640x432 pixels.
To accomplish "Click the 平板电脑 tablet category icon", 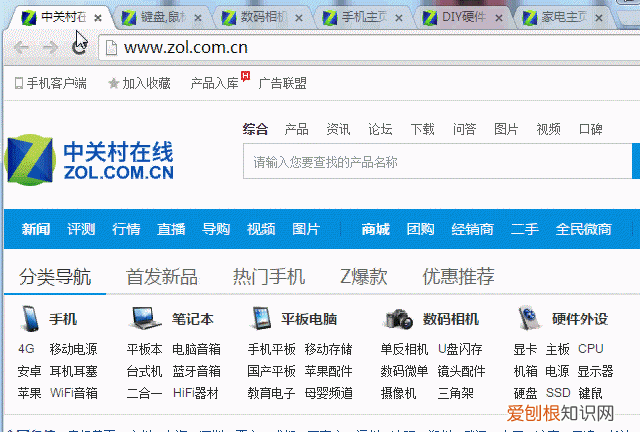I will [260, 318].
